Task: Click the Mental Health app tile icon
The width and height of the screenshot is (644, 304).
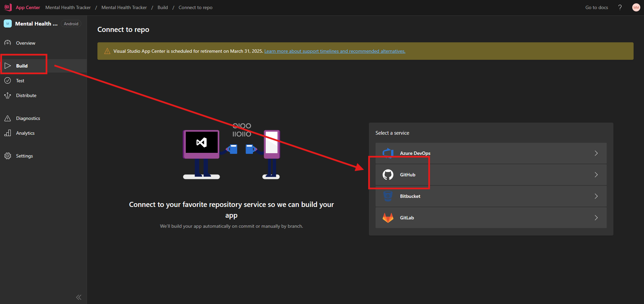Action: (x=8, y=24)
